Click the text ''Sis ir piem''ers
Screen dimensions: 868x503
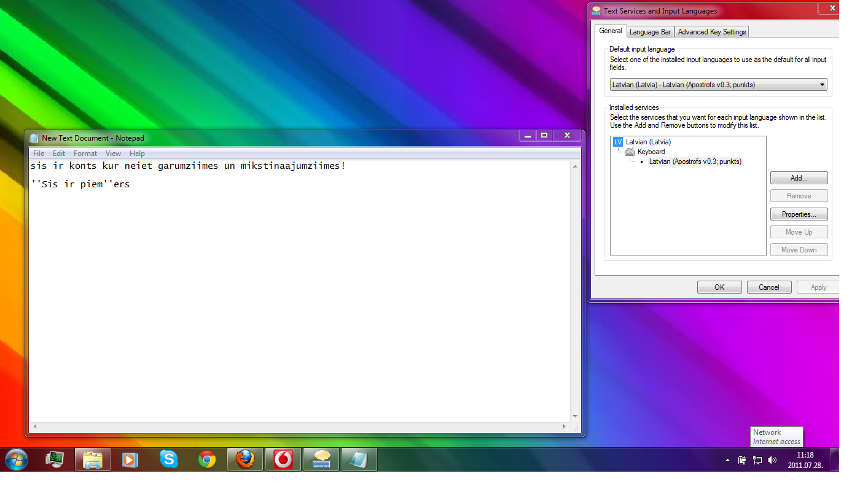(80, 184)
